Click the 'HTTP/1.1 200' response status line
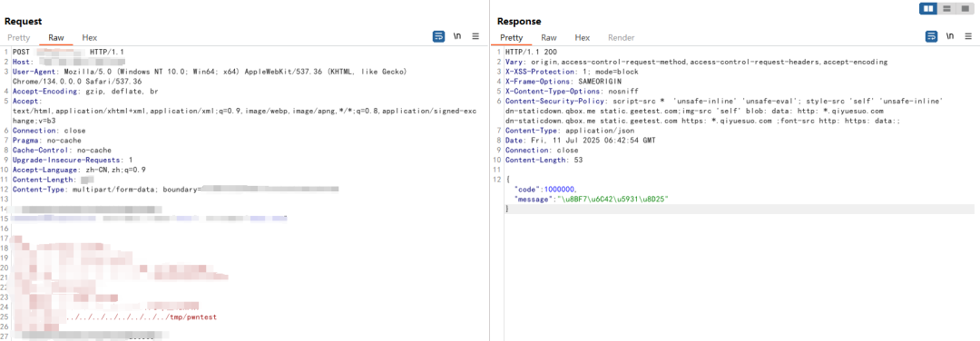The width and height of the screenshot is (980, 341). point(531,52)
